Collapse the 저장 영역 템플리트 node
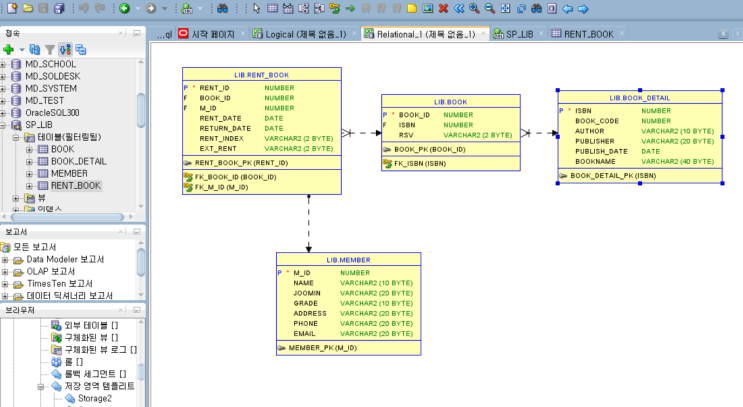This screenshot has height=407, width=743. (41, 387)
